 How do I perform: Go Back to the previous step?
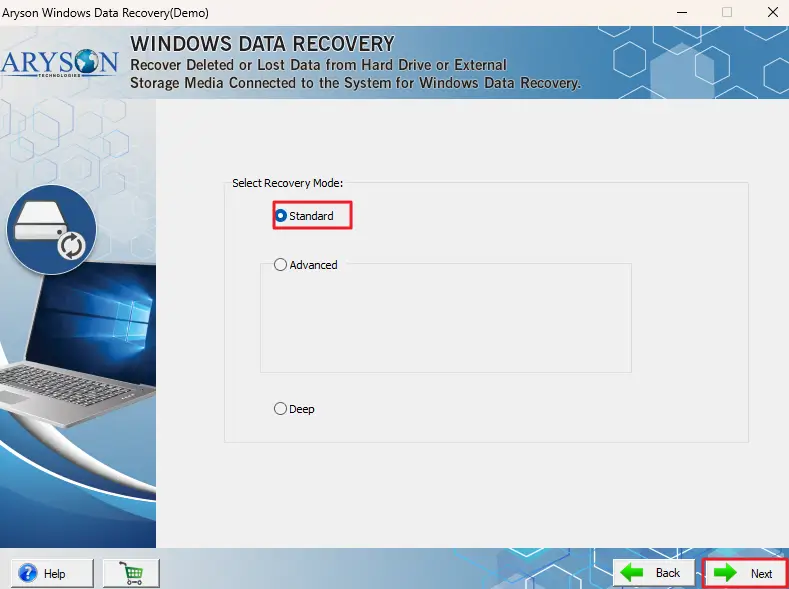coord(654,573)
